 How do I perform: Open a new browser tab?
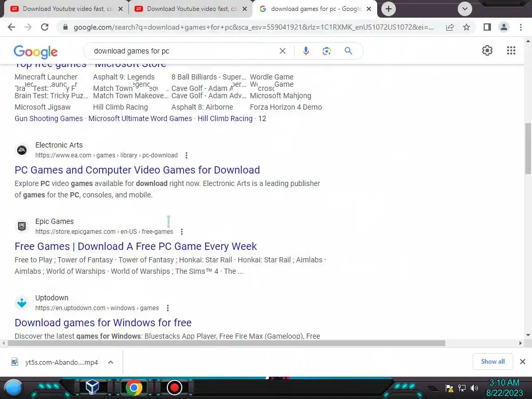[389, 9]
